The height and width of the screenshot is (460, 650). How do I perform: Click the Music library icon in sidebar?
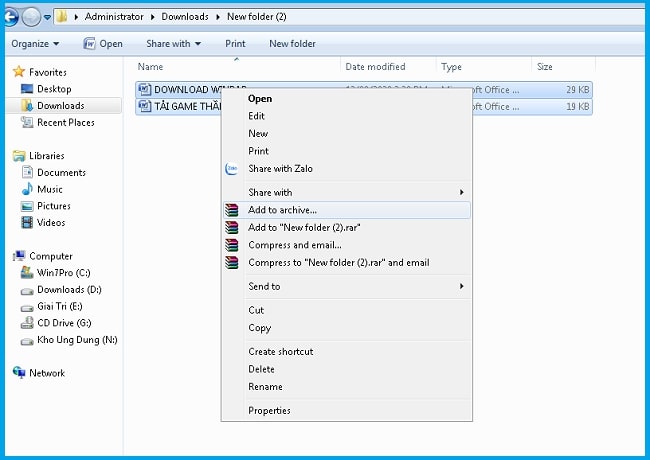click(x=28, y=189)
